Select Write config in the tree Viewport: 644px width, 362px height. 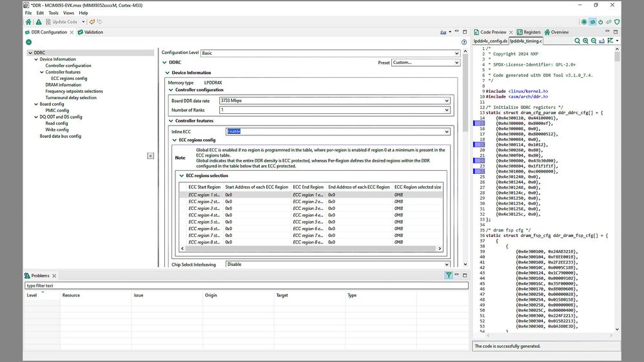pyautogui.click(x=57, y=129)
